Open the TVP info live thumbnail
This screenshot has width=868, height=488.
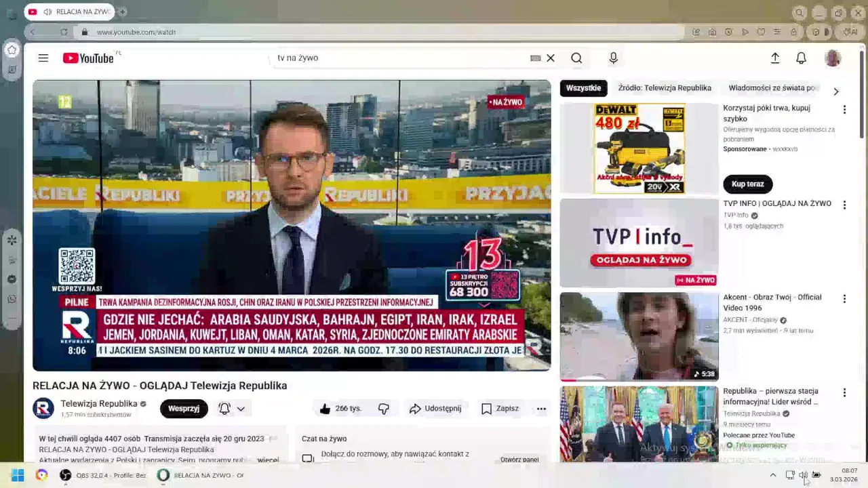pyautogui.click(x=639, y=243)
